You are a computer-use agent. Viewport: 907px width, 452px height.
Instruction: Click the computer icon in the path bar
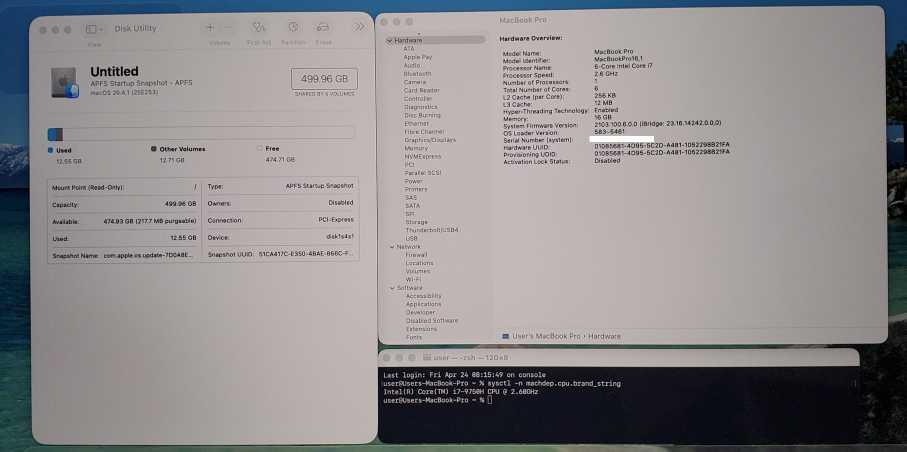(x=506, y=336)
